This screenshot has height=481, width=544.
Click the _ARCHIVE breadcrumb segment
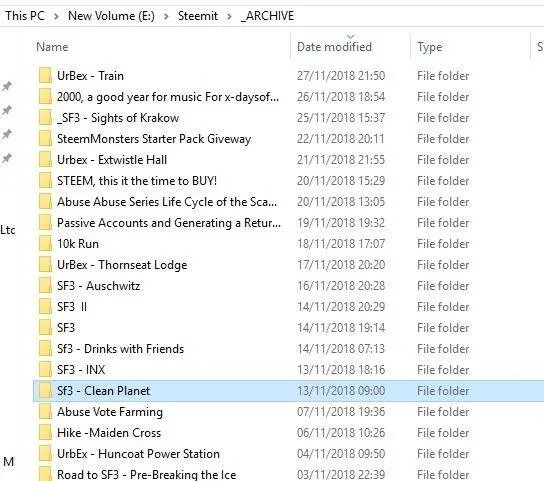coord(267,16)
